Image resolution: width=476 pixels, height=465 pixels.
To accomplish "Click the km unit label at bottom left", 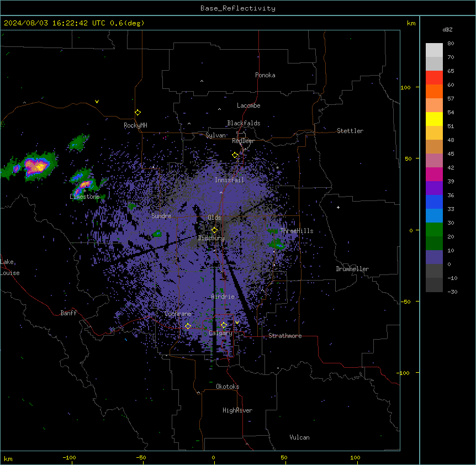I will (8, 459).
